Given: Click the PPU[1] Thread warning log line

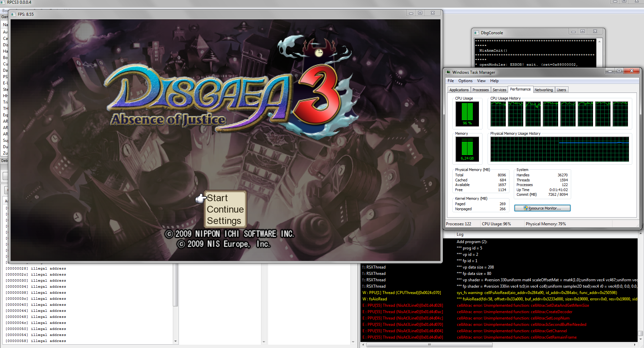Looking at the screenshot, I should tap(401, 293).
